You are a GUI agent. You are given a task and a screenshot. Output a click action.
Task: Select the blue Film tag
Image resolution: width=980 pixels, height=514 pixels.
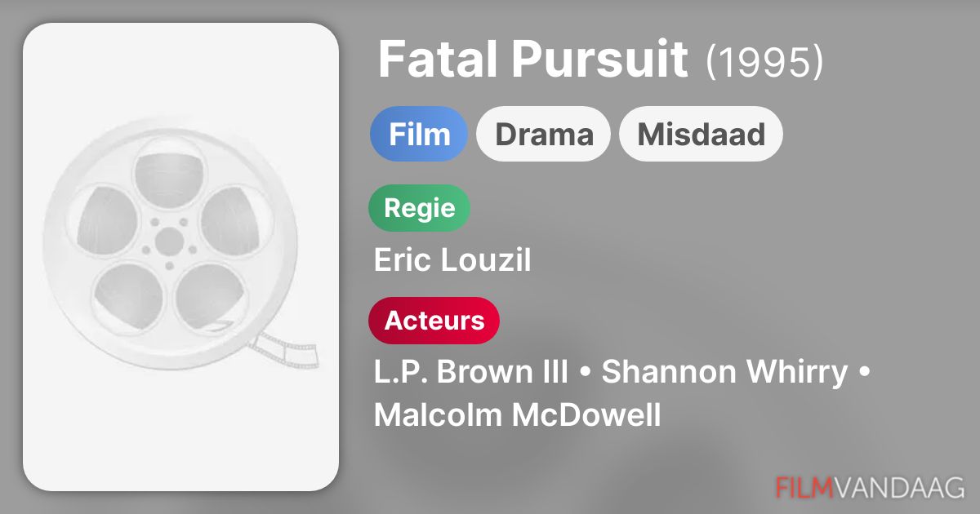click(419, 134)
